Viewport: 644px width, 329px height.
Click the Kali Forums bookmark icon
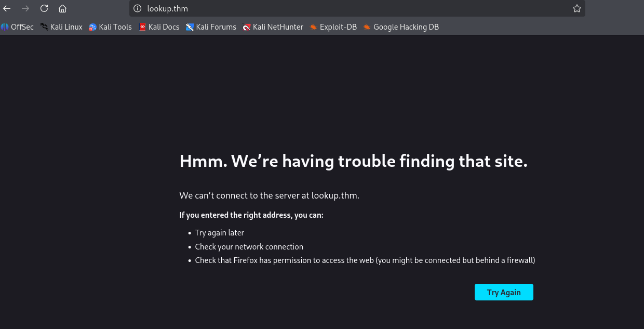[x=190, y=27]
